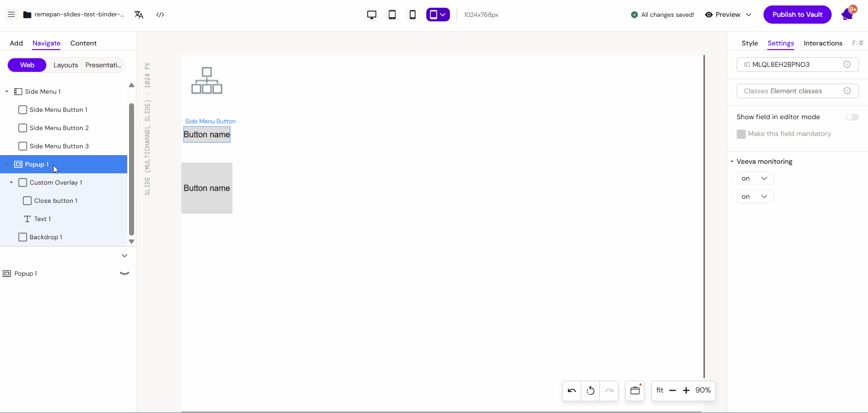868x413 pixels.
Task: Click the project folder icon
Action: click(x=27, y=15)
